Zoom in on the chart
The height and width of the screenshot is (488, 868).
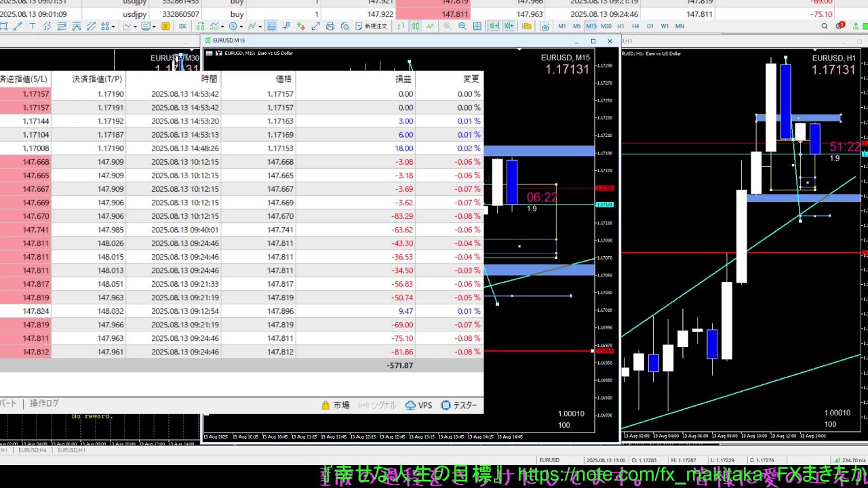pyautogui.click(x=448, y=26)
